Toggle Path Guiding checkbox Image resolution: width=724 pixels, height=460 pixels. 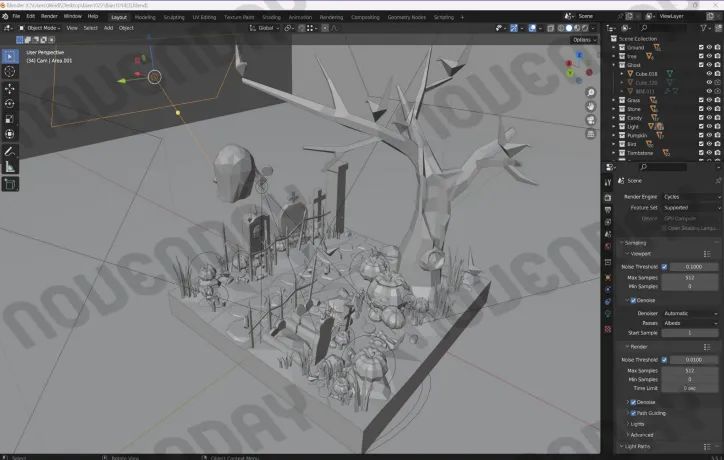[x=634, y=413]
